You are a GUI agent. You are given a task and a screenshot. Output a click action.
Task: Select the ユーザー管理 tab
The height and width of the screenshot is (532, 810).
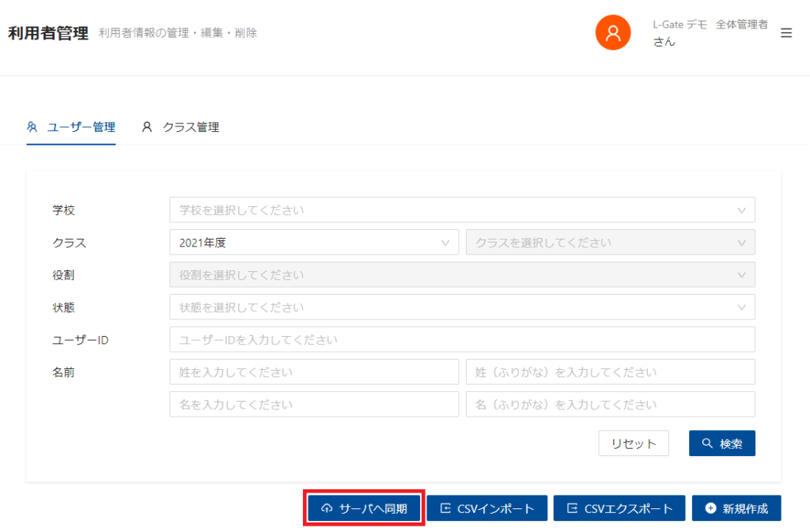81,127
